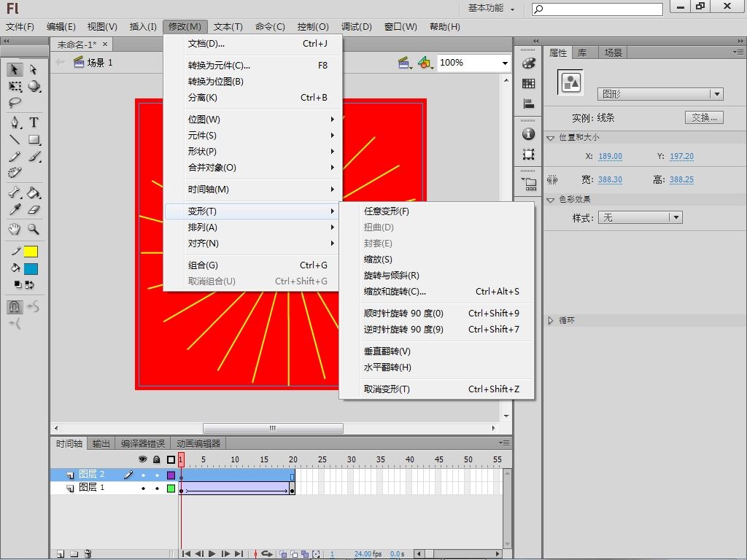747x560 pixels.
Task: Select the Pencil tool
Action: (x=15, y=156)
